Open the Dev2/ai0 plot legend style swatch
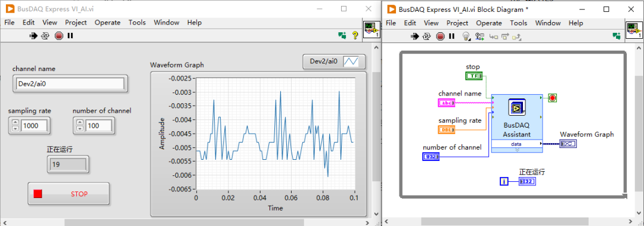 tap(351, 61)
